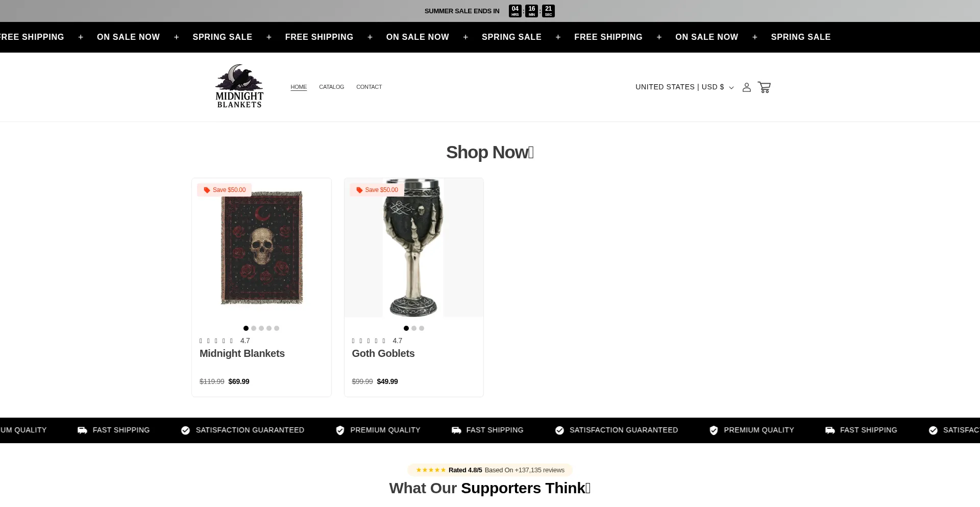Expand the United States | USD $ selector
The width and height of the screenshot is (980, 507).
[x=684, y=87]
